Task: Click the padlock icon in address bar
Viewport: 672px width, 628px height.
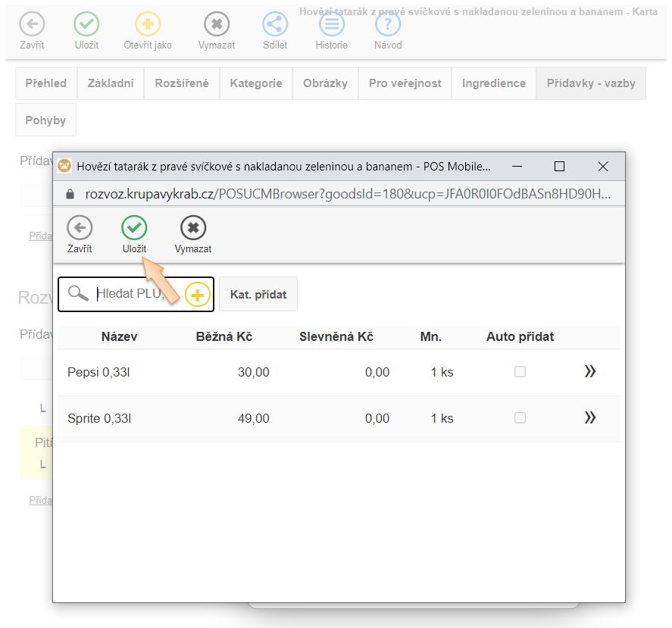Action: 70,194
